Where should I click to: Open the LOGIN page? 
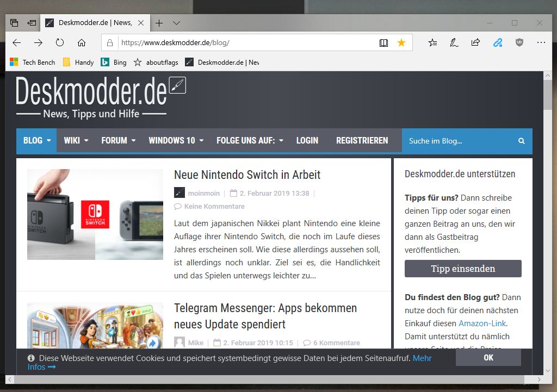307,141
